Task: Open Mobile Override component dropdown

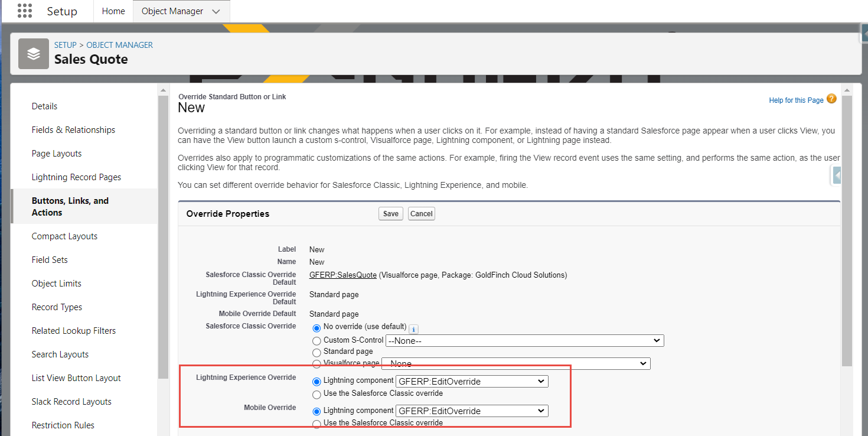Action: pyautogui.click(x=472, y=411)
